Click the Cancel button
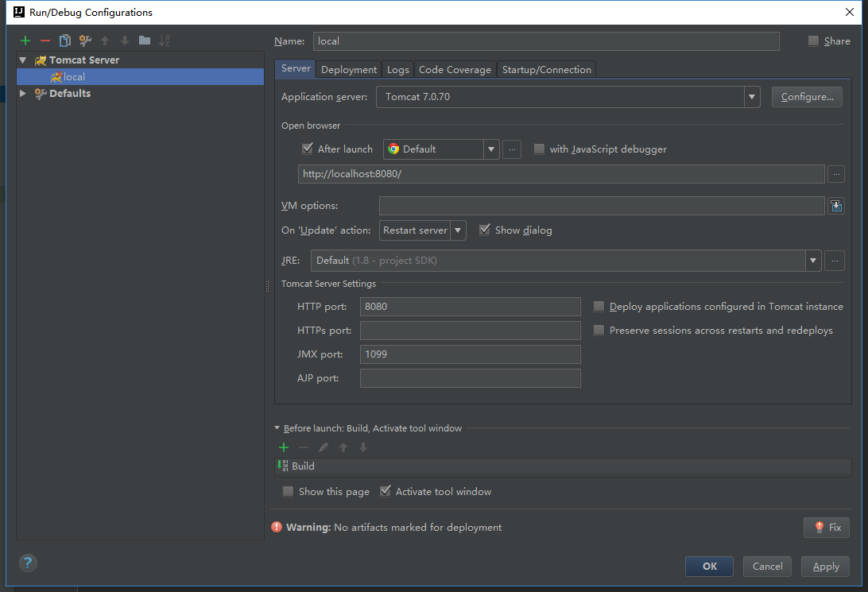Image resolution: width=868 pixels, height=592 pixels. pos(767,567)
